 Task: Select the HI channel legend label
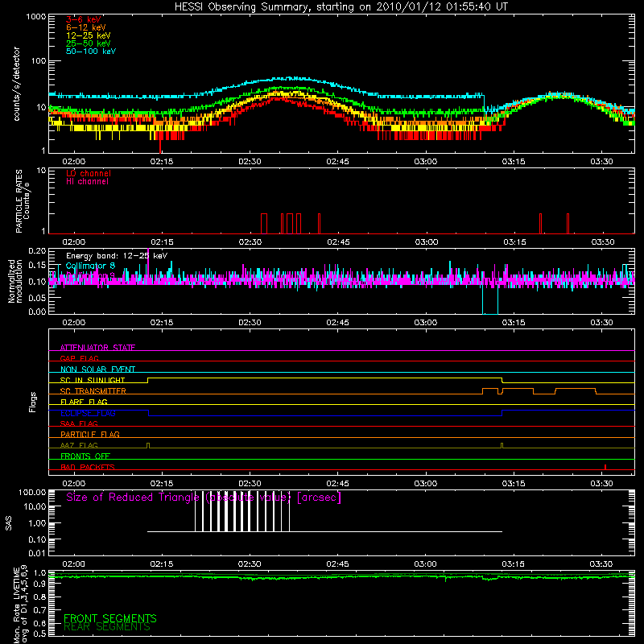coord(87,182)
